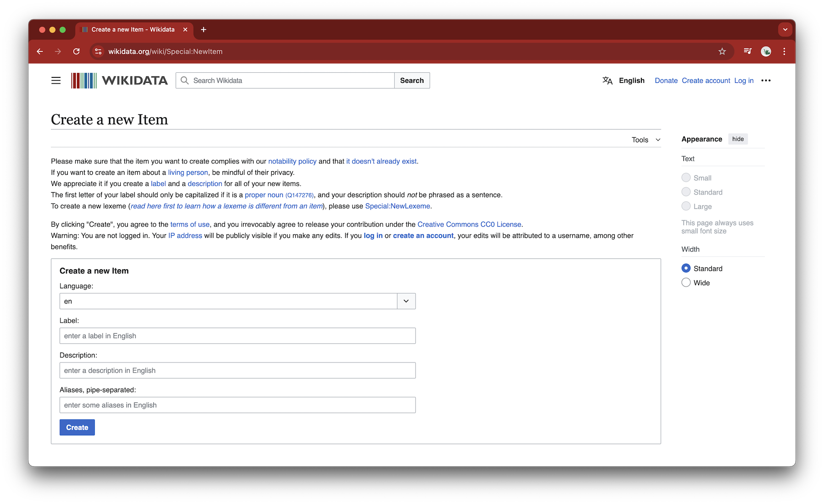Open the Language dropdown arrow
This screenshot has height=504, width=824.
tap(406, 301)
